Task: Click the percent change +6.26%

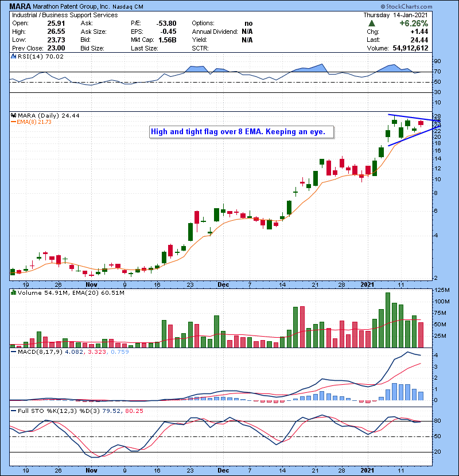Action: [x=414, y=24]
